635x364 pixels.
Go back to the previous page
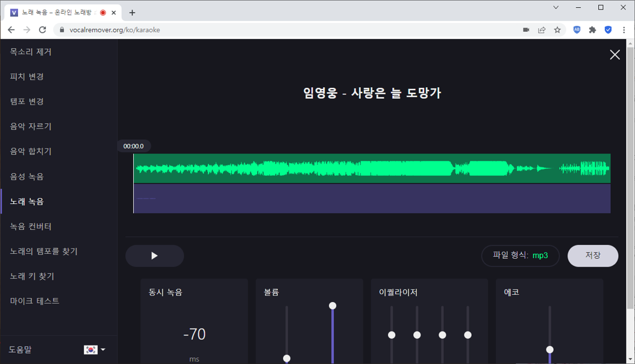pyautogui.click(x=11, y=29)
